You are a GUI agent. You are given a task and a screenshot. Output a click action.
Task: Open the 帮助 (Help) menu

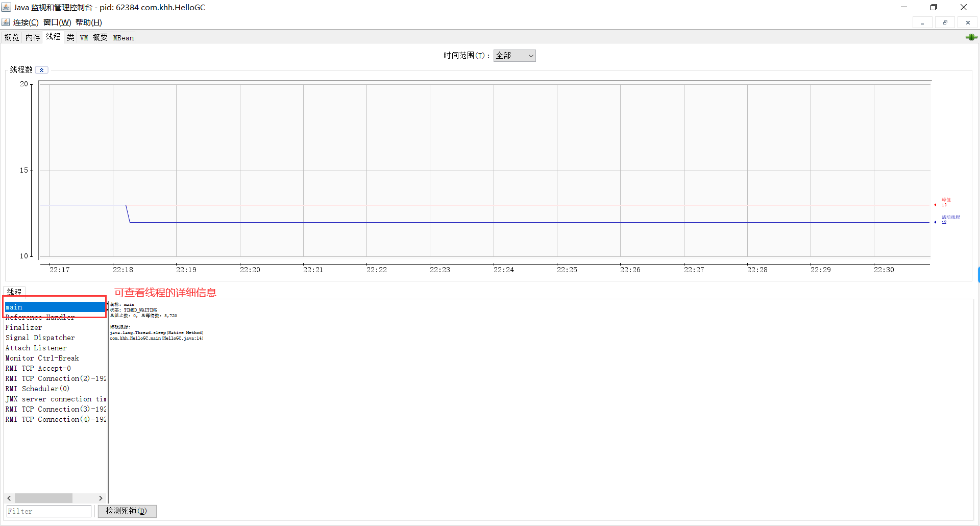pyautogui.click(x=89, y=22)
